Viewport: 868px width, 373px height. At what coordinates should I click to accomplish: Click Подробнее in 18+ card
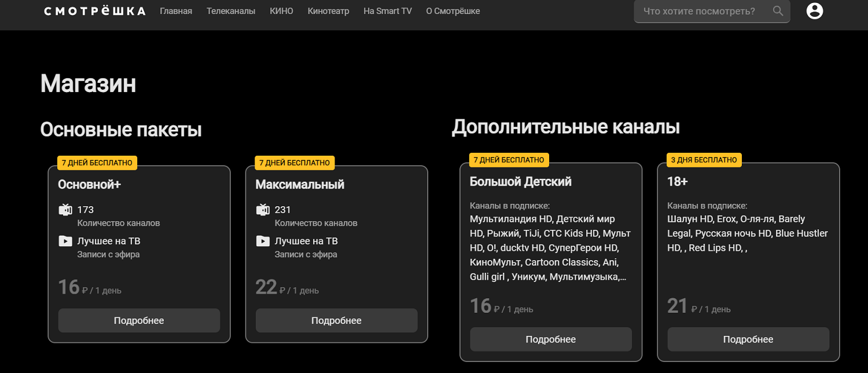pos(748,339)
